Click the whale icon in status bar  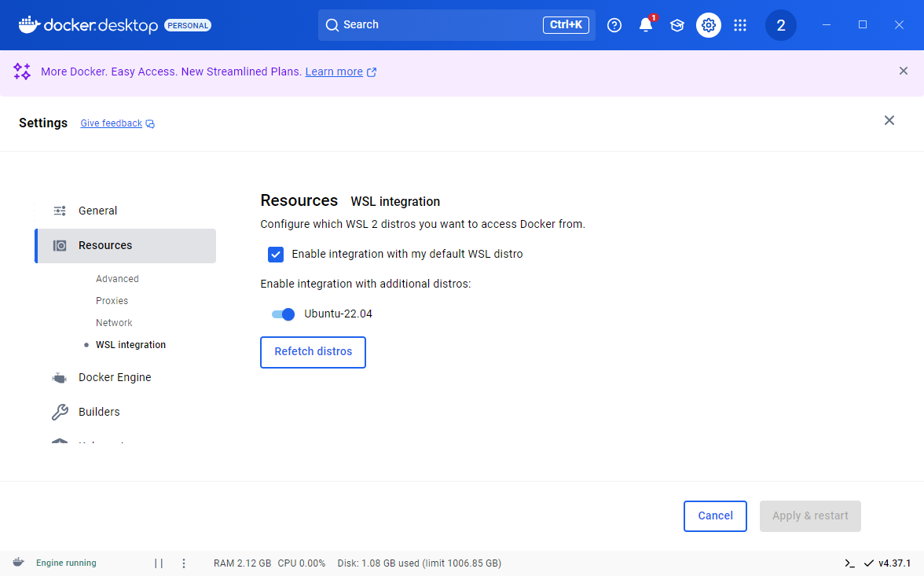point(18,563)
